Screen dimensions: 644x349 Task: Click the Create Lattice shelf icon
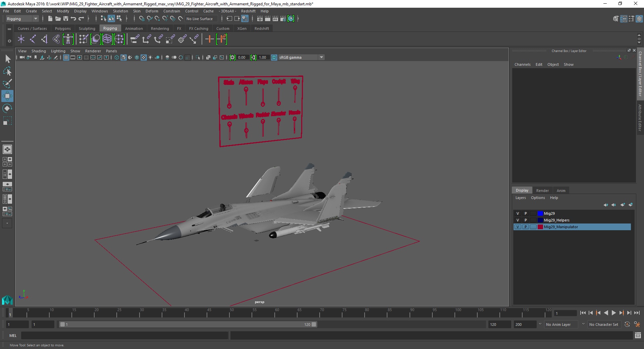107,39
